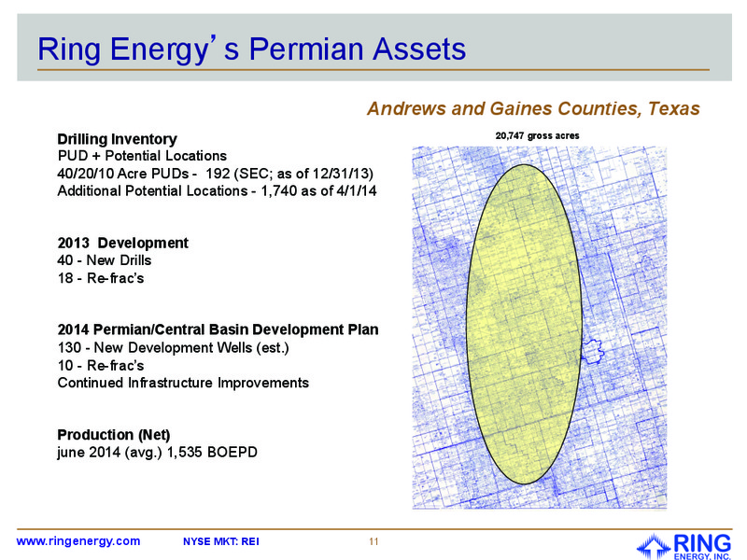Click '2014 Permian/Central Basin Development Plan' heading
This screenshot has width=747, height=560.
218,329
